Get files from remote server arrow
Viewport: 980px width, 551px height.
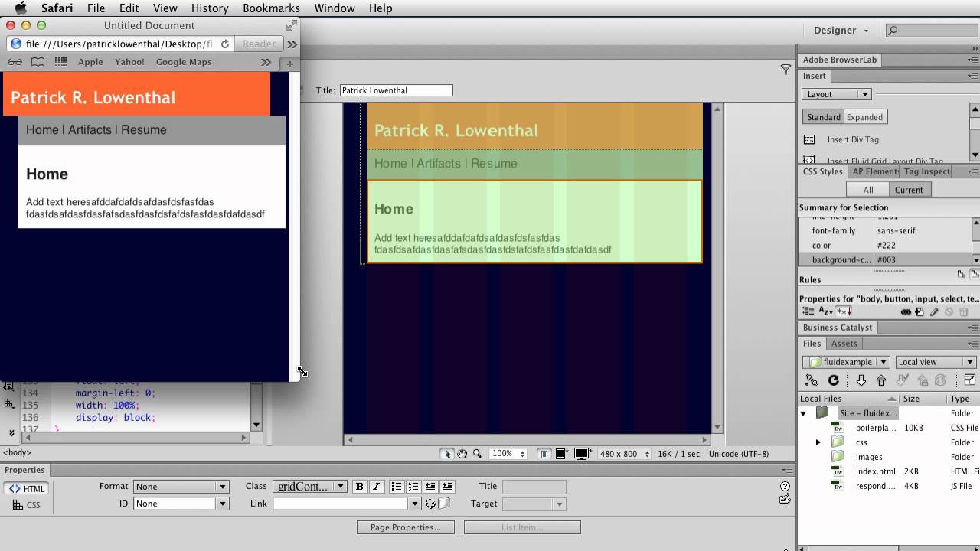861,380
